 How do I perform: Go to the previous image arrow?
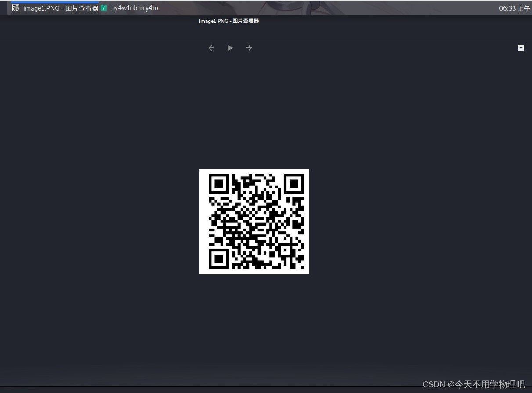pyautogui.click(x=211, y=48)
